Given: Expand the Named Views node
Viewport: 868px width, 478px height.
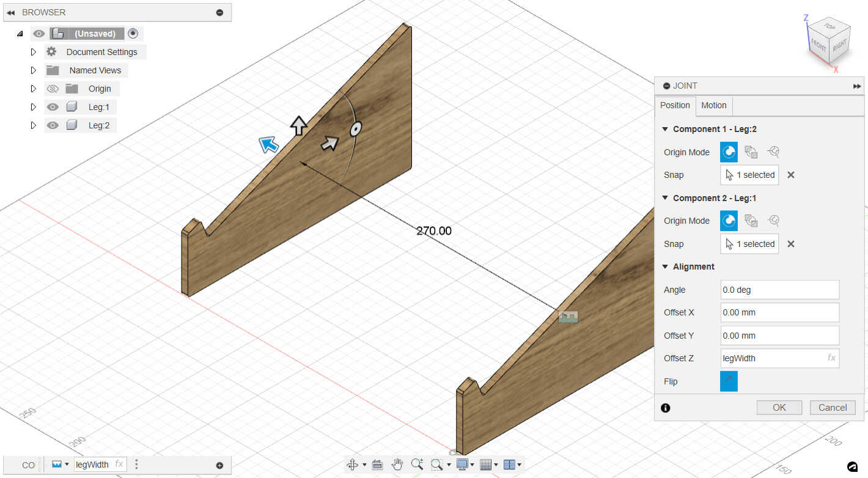Looking at the screenshot, I should coord(34,70).
